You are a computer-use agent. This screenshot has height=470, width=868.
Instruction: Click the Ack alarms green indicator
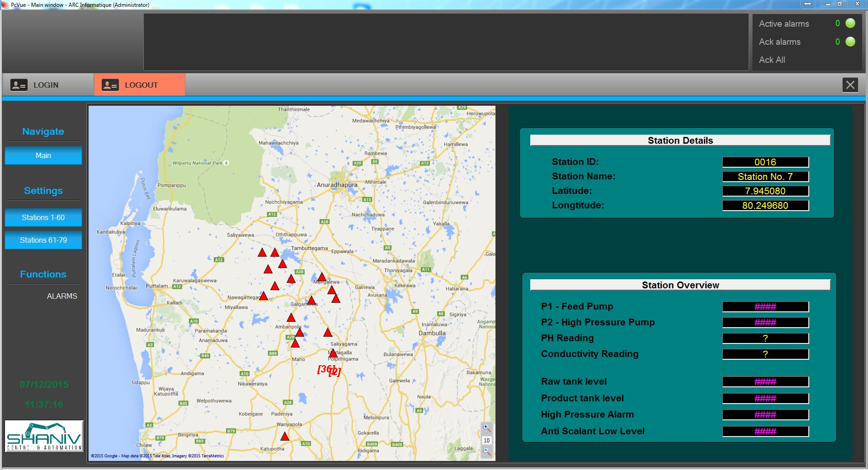pyautogui.click(x=849, y=42)
